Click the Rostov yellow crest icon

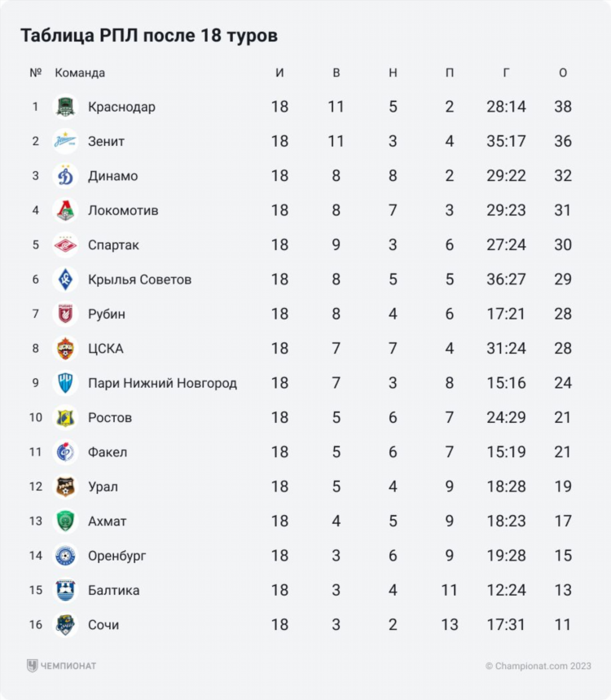(x=66, y=417)
